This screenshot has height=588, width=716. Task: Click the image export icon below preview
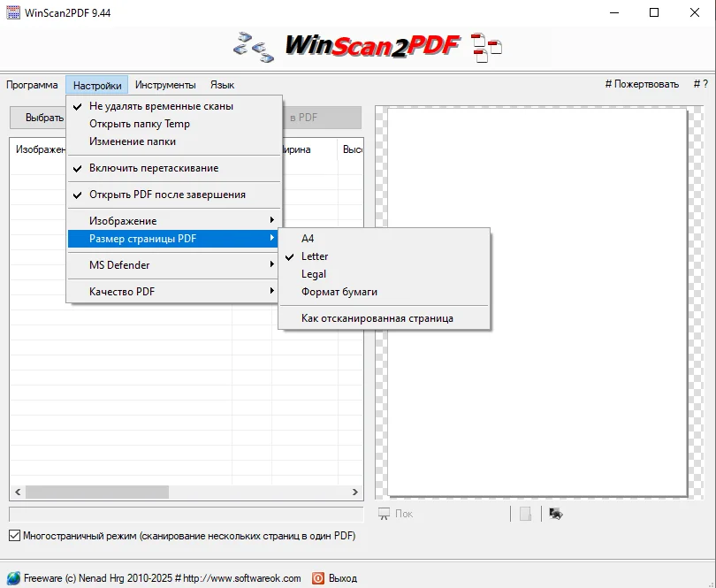click(556, 514)
